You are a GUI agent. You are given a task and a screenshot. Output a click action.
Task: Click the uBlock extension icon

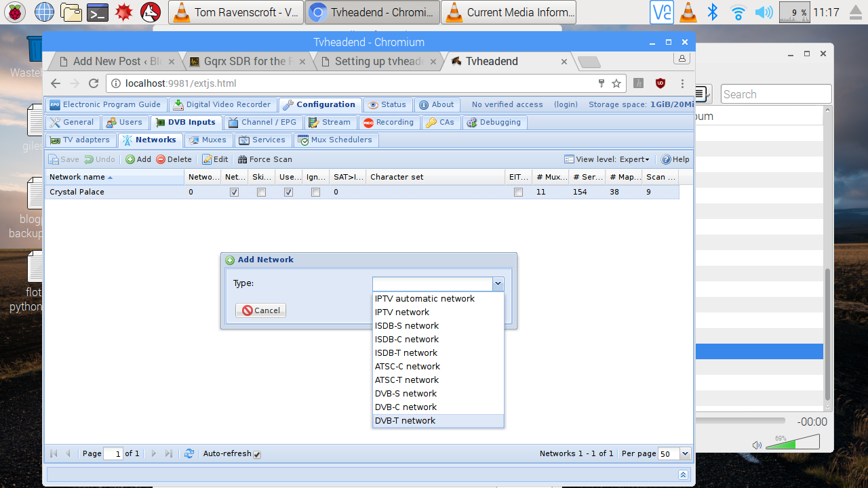click(660, 83)
